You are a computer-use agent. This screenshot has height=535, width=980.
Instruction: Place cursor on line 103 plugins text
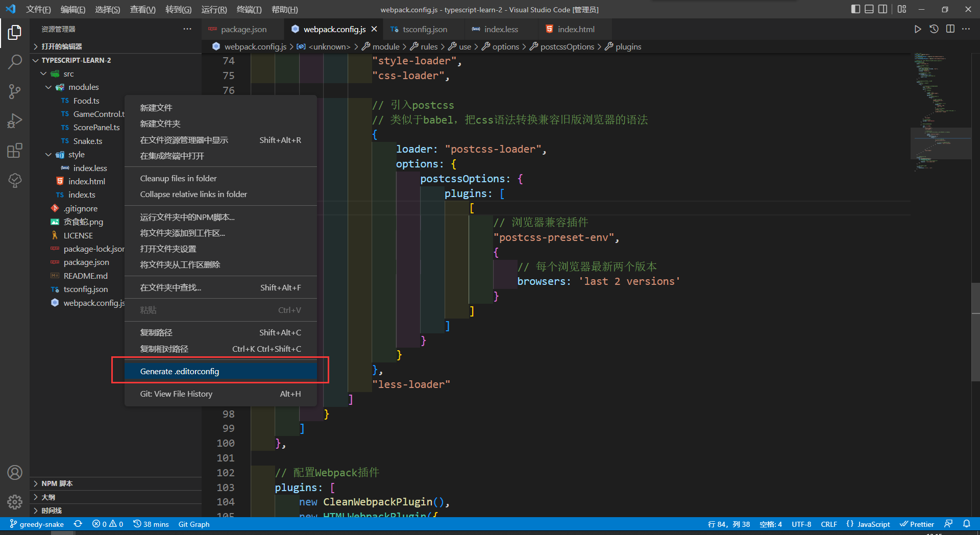[296, 488]
